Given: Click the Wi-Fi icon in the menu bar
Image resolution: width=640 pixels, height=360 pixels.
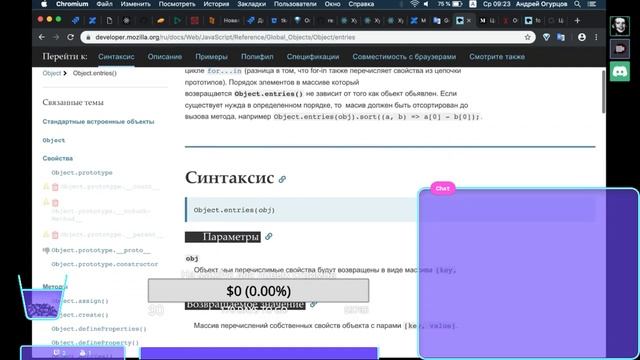Looking at the screenshot, I should tap(414, 4).
